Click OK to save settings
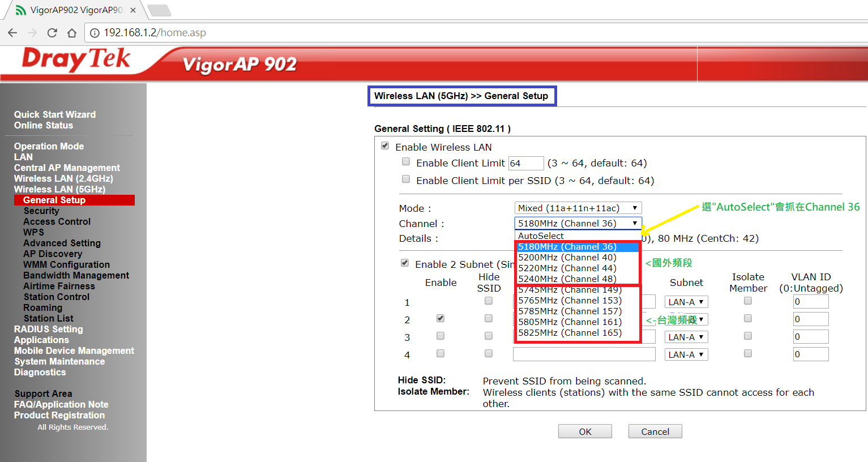 (585, 431)
